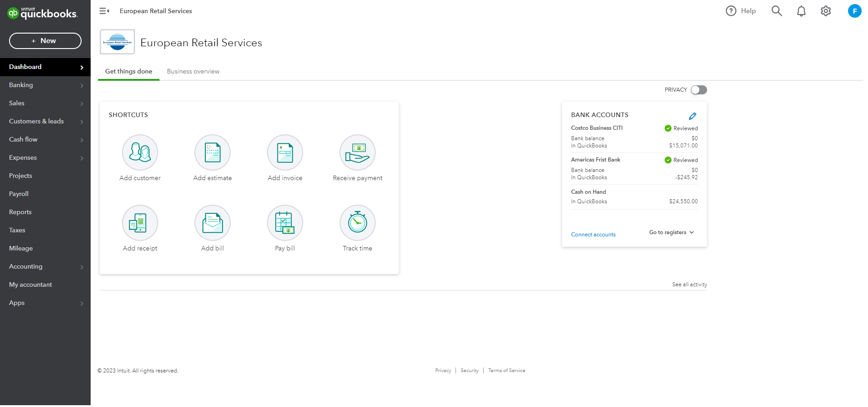Edit bank accounts with the pencil icon

693,116
